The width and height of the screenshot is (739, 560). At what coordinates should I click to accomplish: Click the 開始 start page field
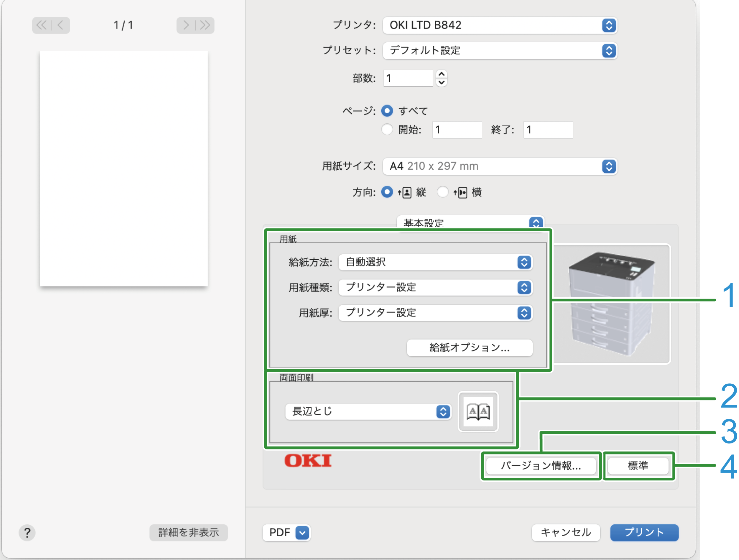[x=457, y=130]
